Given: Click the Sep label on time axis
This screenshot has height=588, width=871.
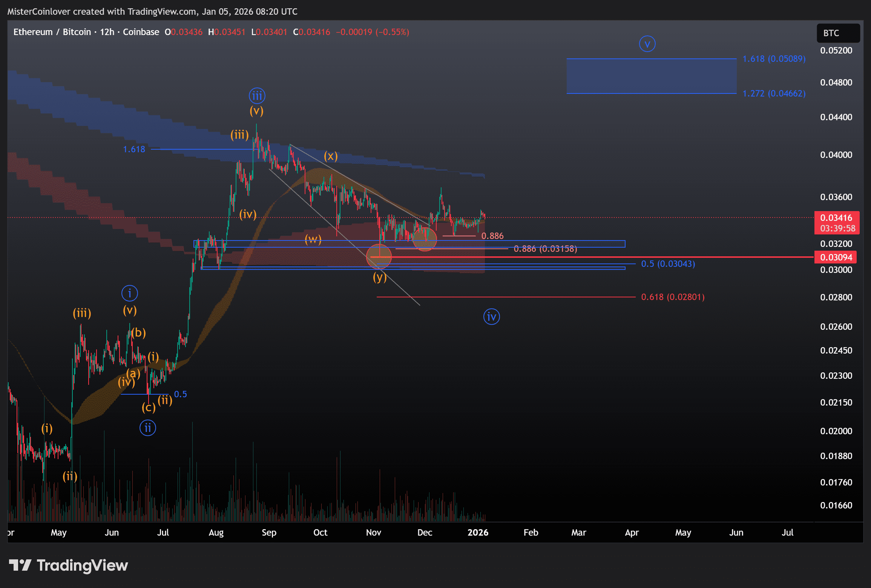Looking at the screenshot, I should [269, 532].
